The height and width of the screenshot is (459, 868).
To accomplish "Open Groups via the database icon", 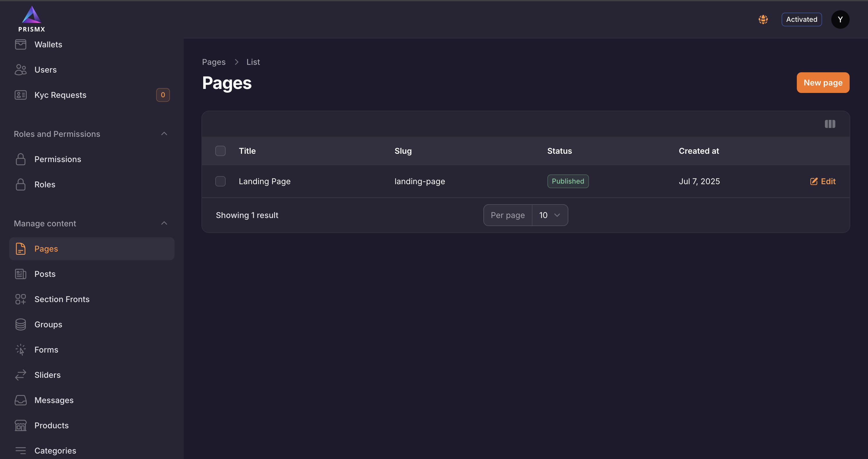I will [x=21, y=324].
